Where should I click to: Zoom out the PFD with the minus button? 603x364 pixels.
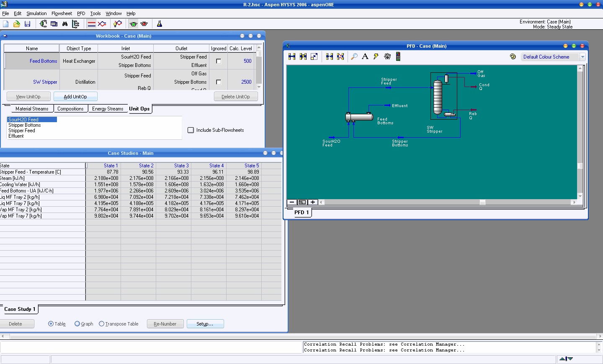pos(292,202)
